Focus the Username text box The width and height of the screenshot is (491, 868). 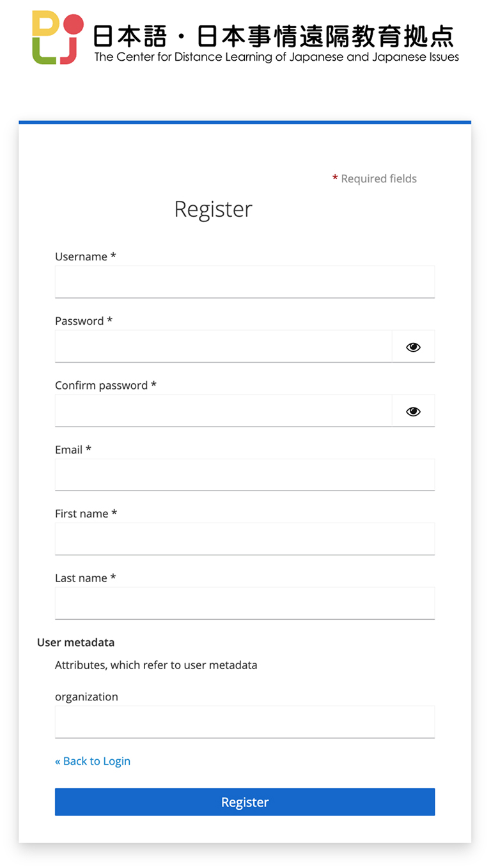tap(244, 282)
